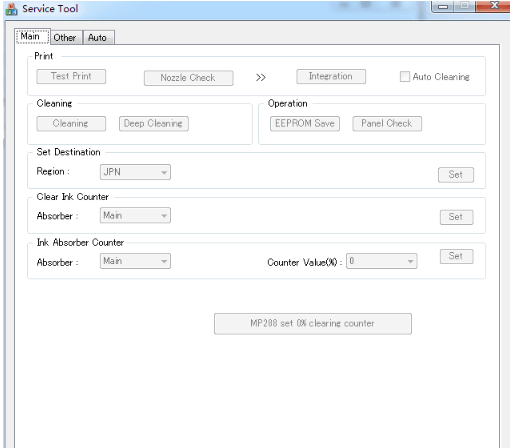This screenshot has height=448, width=510.
Task: Enable the Auto Cleaning checkbox
Action: (x=405, y=77)
